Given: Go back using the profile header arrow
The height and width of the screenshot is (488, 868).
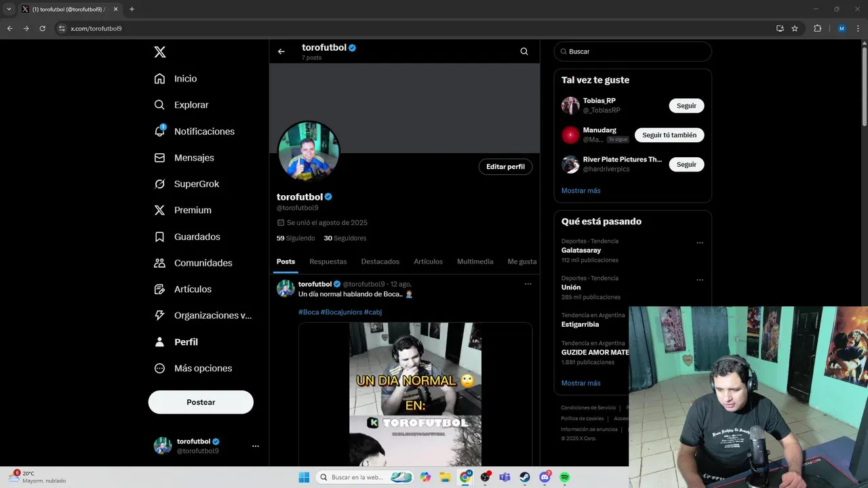Looking at the screenshot, I should pos(281,52).
